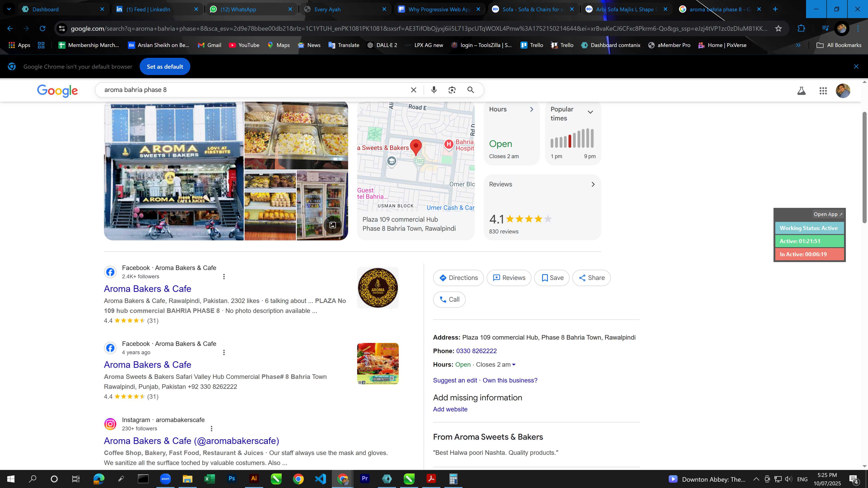This screenshot has height=488, width=868.
Task: Click Open App in time tracker widget
Action: pos(828,214)
